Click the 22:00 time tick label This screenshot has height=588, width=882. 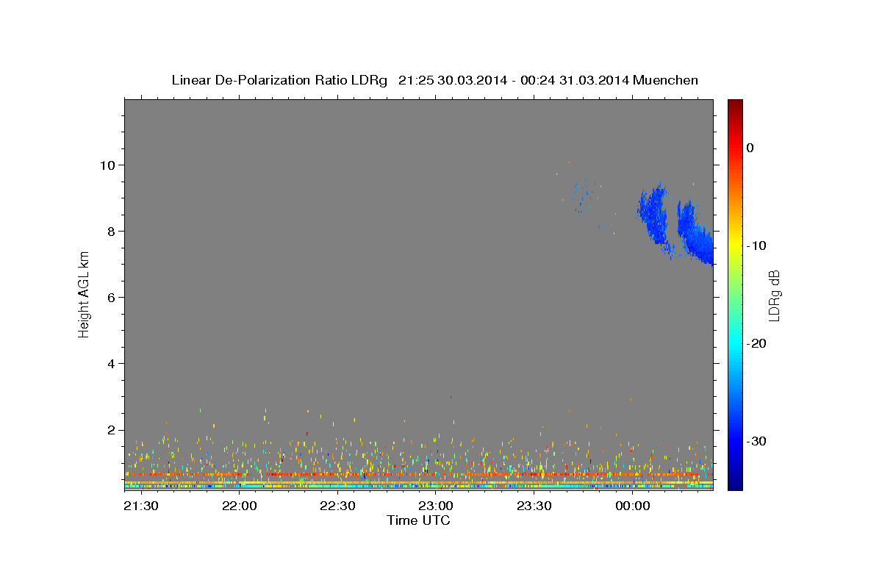pyautogui.click(x=239, y=506)
